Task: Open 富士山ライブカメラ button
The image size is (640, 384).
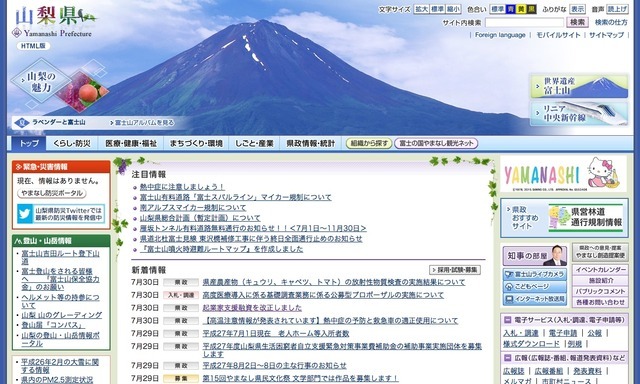Action: coord(535,274)
